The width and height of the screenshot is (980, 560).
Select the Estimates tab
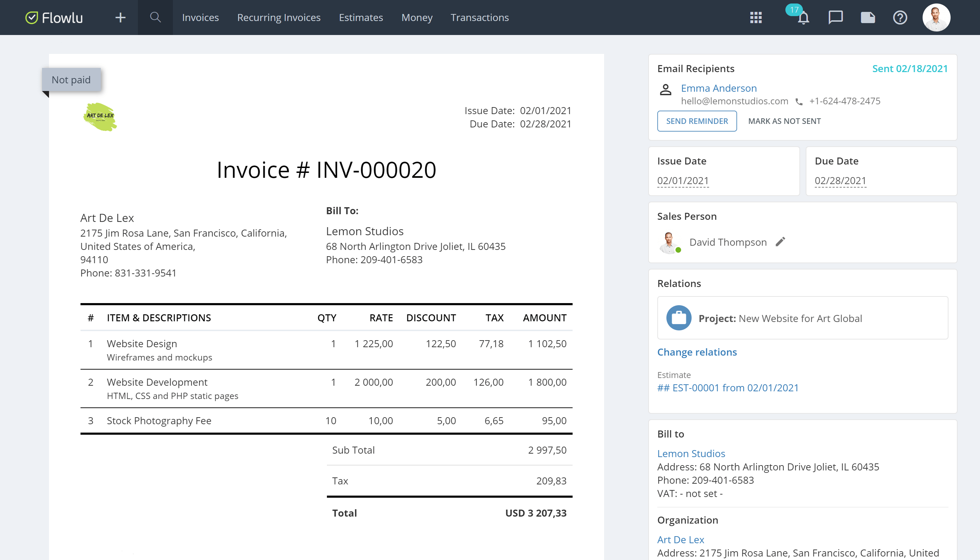click(x=360, y=17)
